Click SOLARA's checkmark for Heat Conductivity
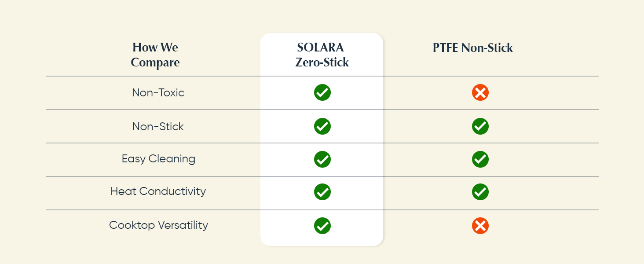Screen dimensions: 644x264 coord(322,192)
